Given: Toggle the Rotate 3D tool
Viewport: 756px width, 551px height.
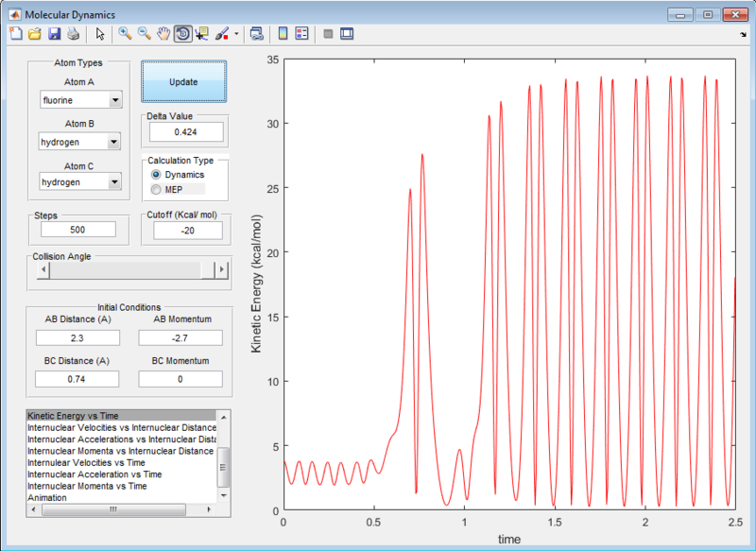Looking at the screenshot, I should [x=182, y=34].
